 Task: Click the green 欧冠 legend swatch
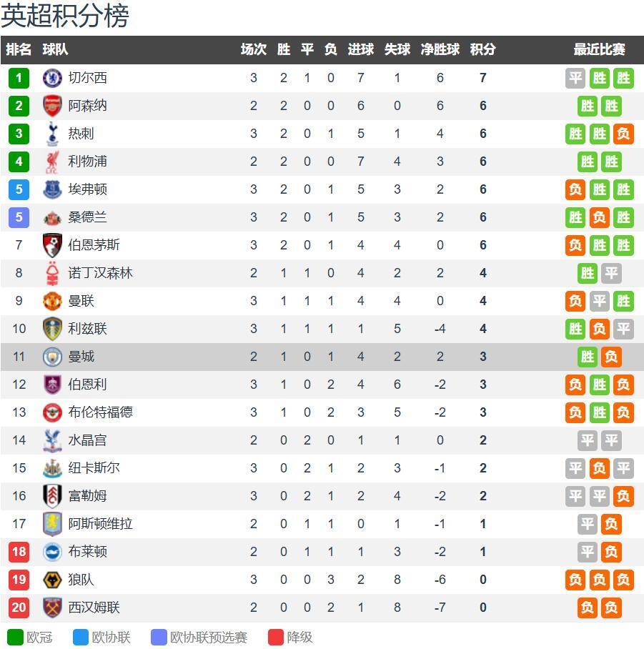(15, 637)
